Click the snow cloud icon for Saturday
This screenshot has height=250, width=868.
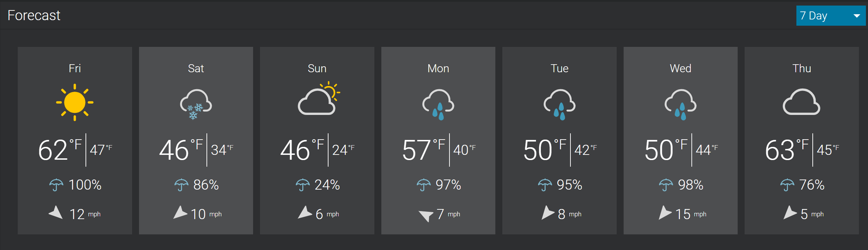pyautogui.click(x=196, y=104)
